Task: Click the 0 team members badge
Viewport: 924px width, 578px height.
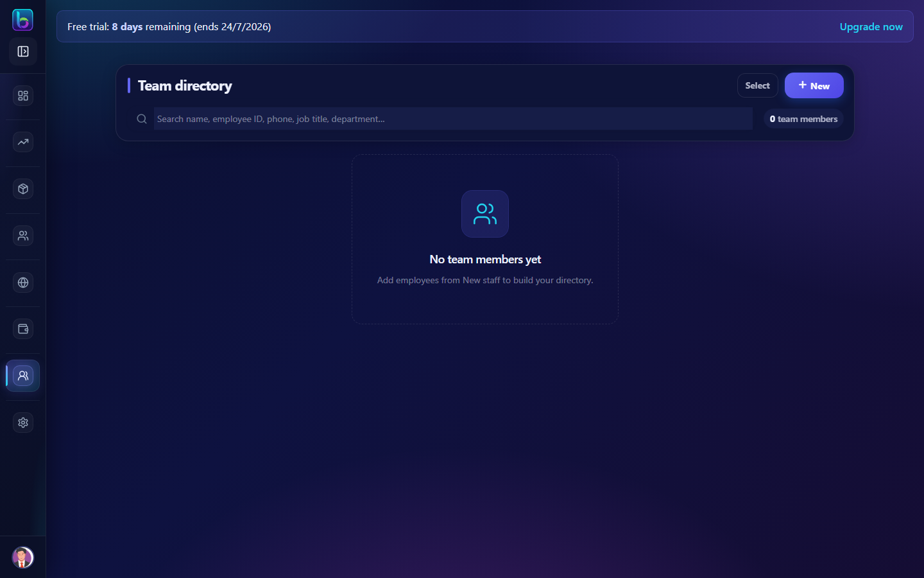Action: point(803,119)
